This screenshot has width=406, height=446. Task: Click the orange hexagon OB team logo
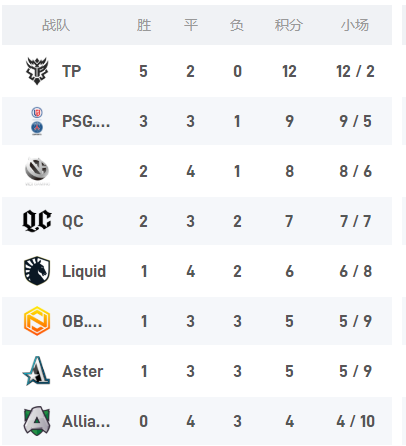37,321
